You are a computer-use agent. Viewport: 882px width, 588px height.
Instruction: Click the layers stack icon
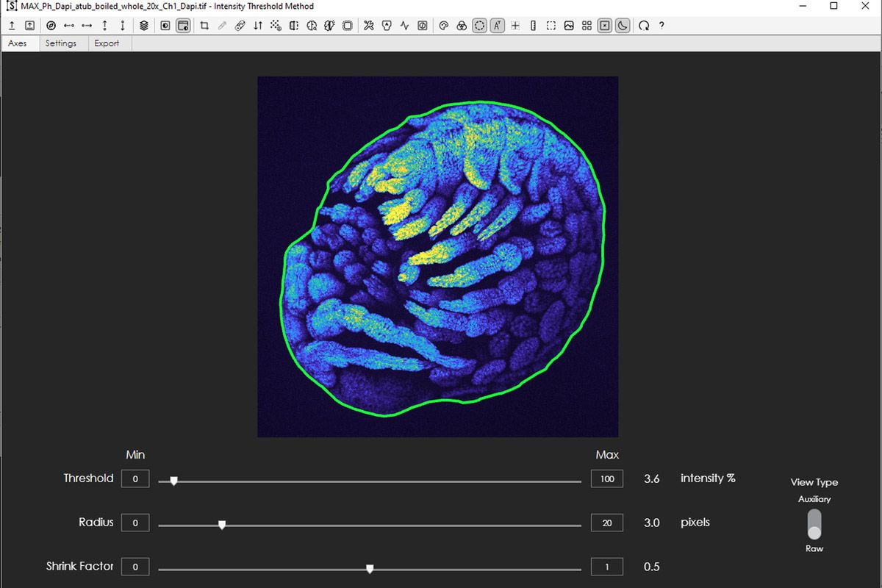tap(144, 25)
